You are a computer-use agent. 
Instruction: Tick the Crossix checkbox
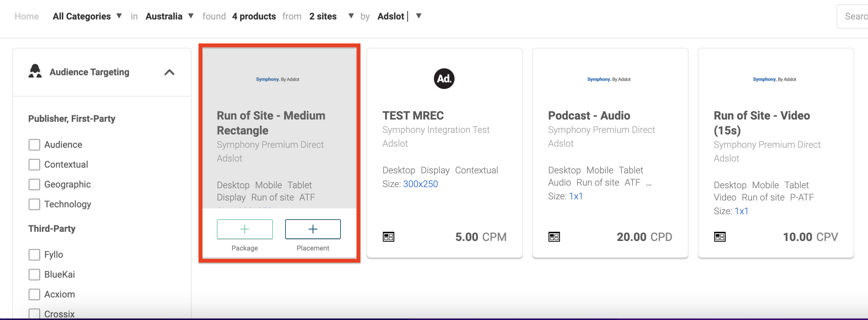pyautogui.click(x=34, y=314)
